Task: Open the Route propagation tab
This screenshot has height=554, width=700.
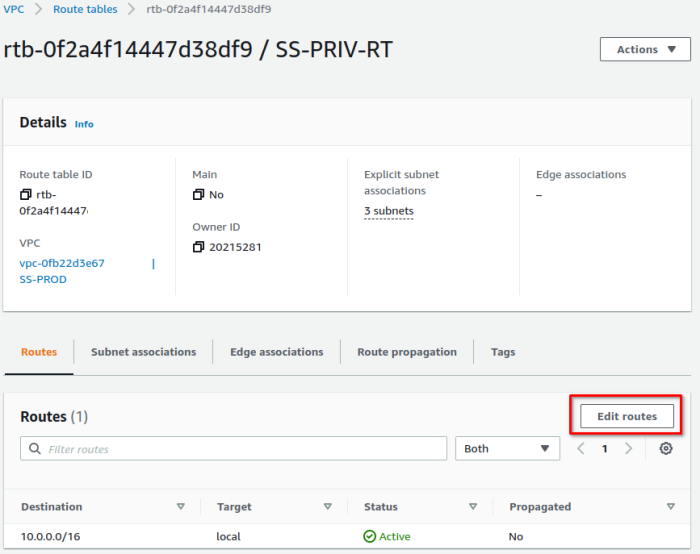Action: click(407, 352)
